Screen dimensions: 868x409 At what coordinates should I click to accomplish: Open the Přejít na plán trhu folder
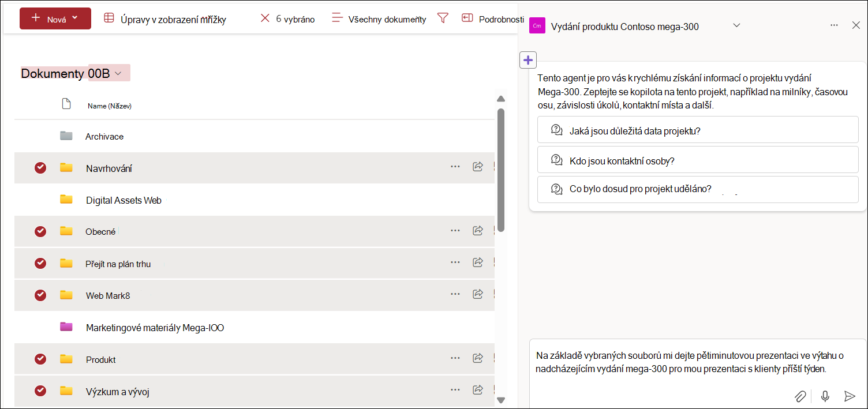coord(118,264)
